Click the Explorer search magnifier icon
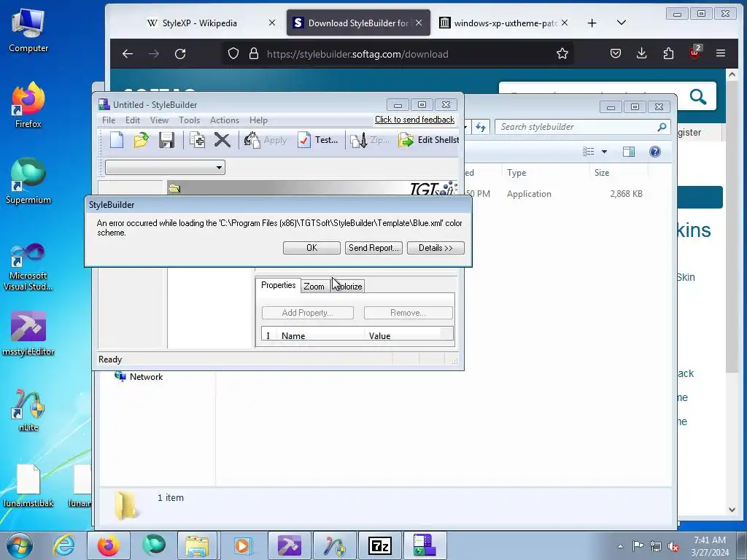The width and height of the screenshot is (747, 560). click(662, 127)
